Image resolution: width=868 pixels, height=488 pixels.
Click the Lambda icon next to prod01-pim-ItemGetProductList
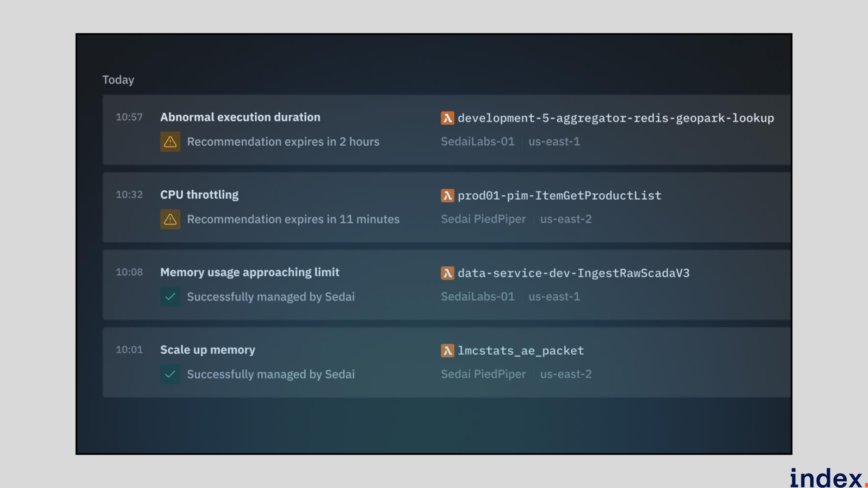click(x=447, y=196)
